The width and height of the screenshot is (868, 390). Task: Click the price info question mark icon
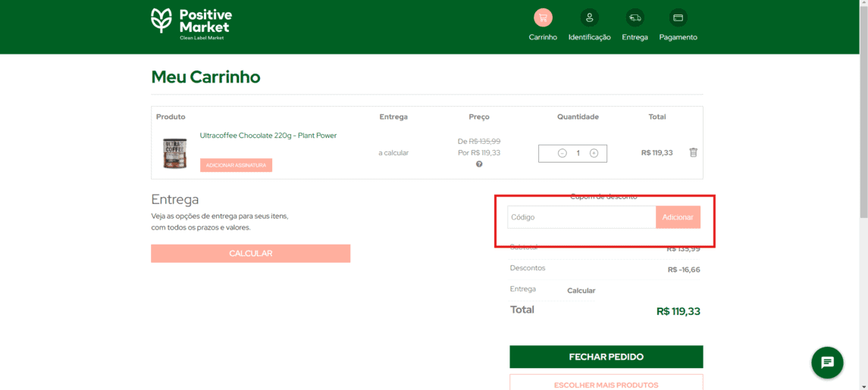click(x=479, y=164)
